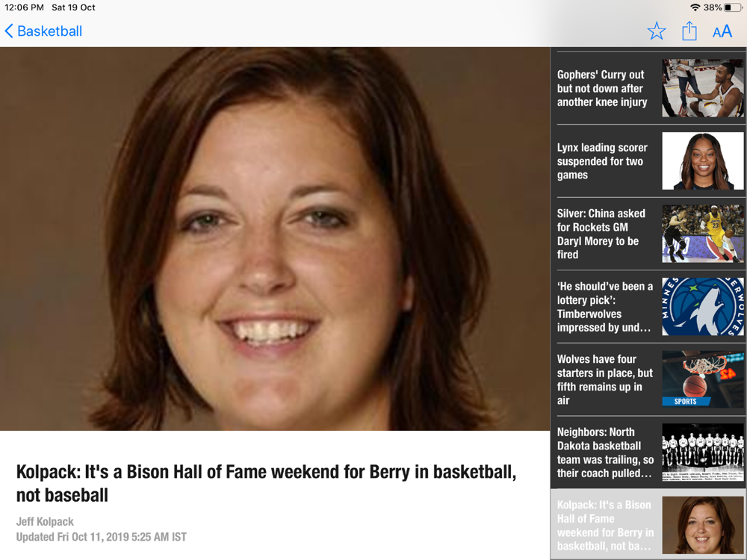Open Timberwolves lottery pick story
This screenshot has height=560, width=747.
click(x=648, y=307)
